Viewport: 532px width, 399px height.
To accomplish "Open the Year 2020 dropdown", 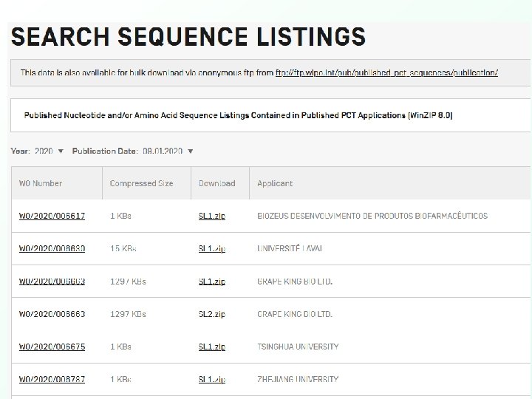I will (x=49, y=151).
